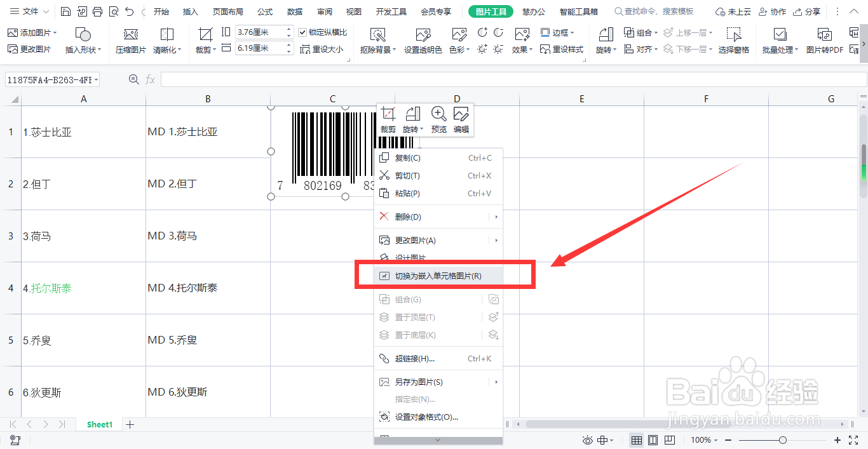Open the Selection Pane (选择窗格)
Screen dimensions: 868x449
734,41
